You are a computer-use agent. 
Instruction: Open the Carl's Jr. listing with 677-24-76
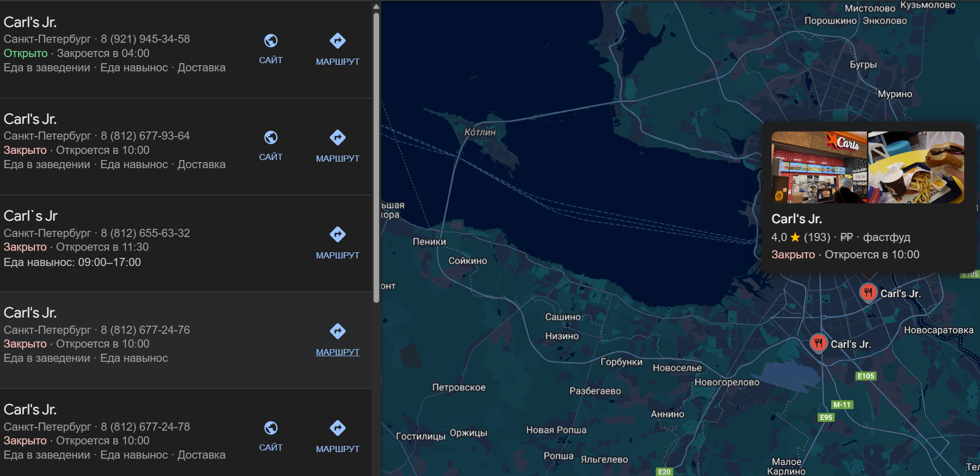(x=186, y=340)
